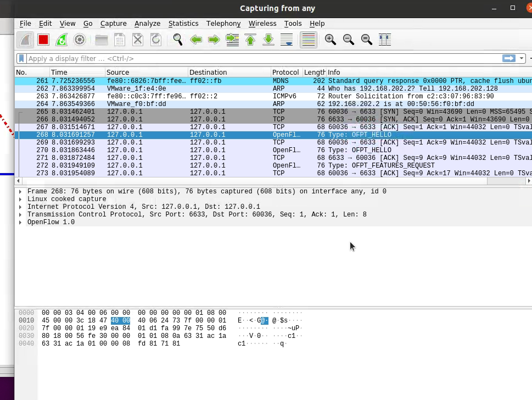Screen dimensions: 532x400
Task: Stop capture with the red square
Action: pos(43,40)
